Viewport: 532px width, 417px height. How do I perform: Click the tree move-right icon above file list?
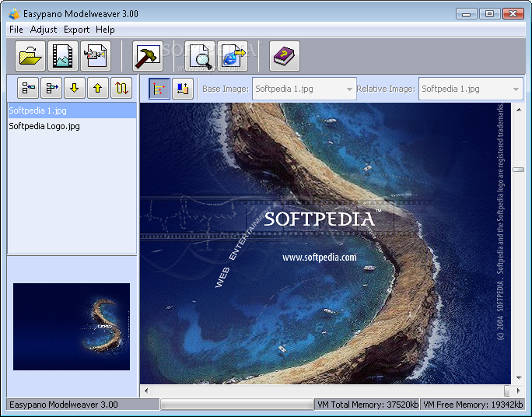(51, 88)
